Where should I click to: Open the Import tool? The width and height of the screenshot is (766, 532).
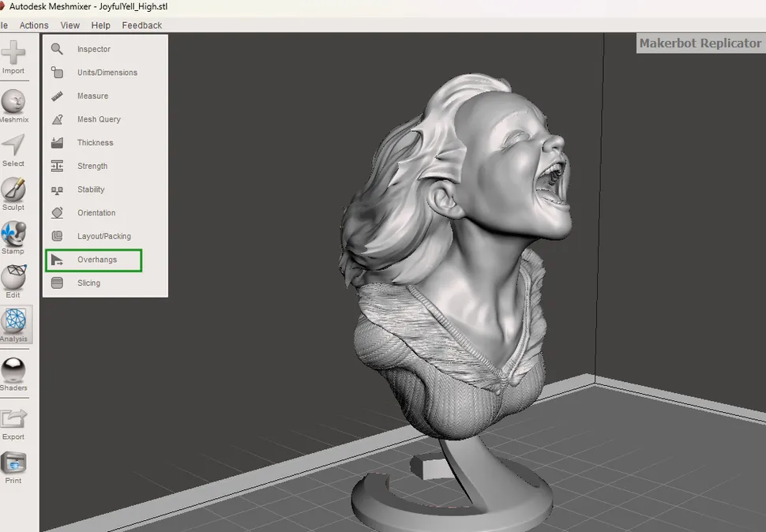pyautogui.click(x=13, y=57)
